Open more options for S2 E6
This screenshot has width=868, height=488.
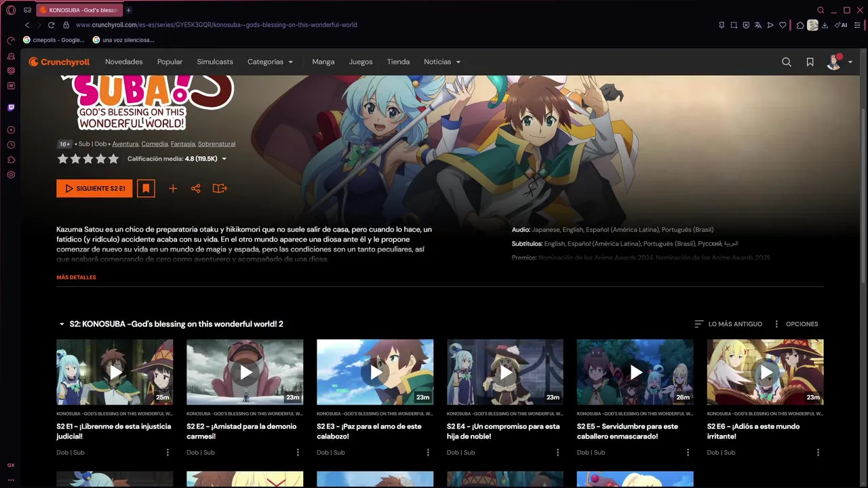(x=818, y=452)
